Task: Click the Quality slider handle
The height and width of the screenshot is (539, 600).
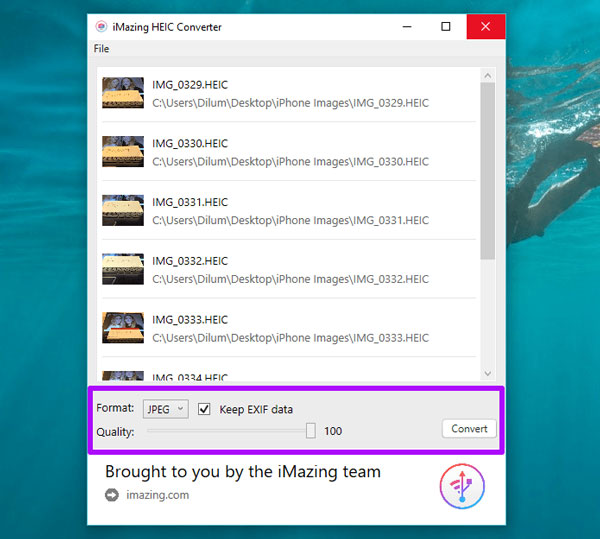Action: [x=311, y=431]
